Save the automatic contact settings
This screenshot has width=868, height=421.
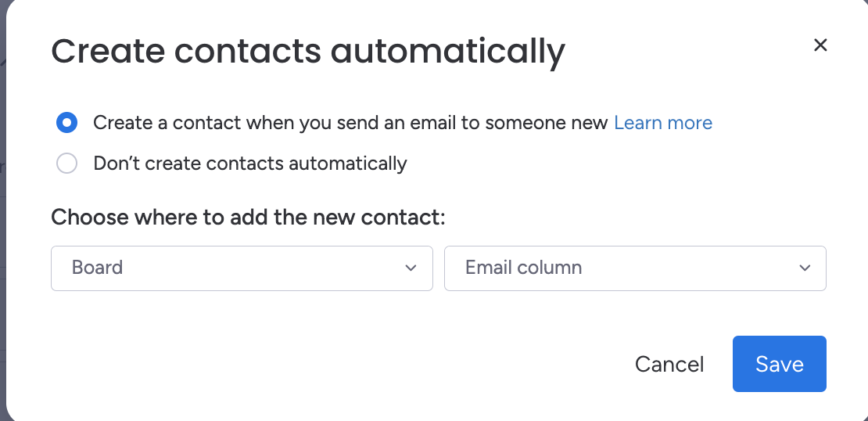pyautogui.click(x=779, y=364)
